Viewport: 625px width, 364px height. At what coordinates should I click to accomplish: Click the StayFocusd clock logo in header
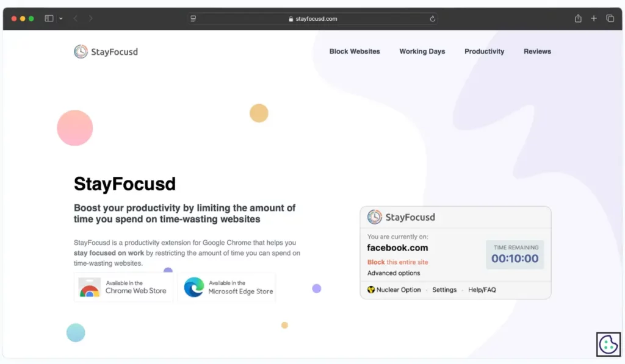click(81, 51)
